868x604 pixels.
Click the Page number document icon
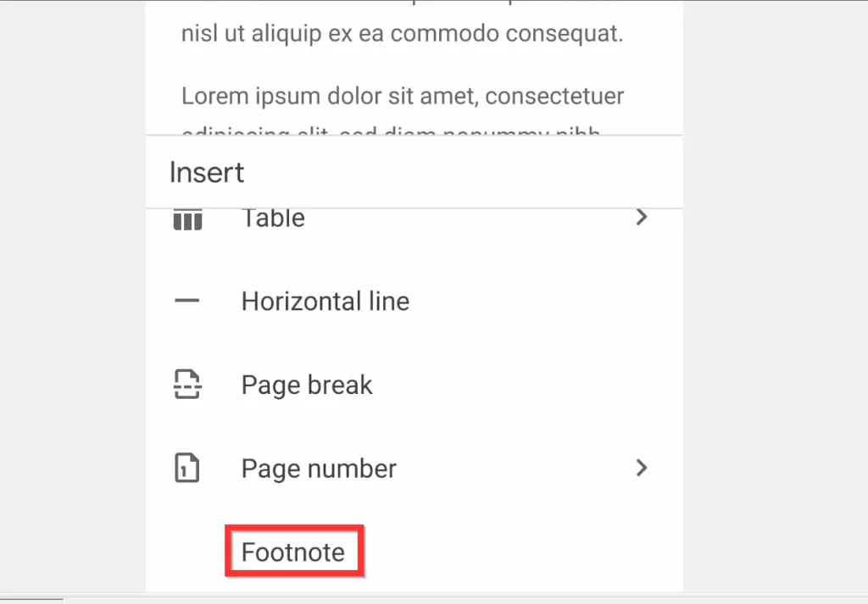click(x=186, y=467)
